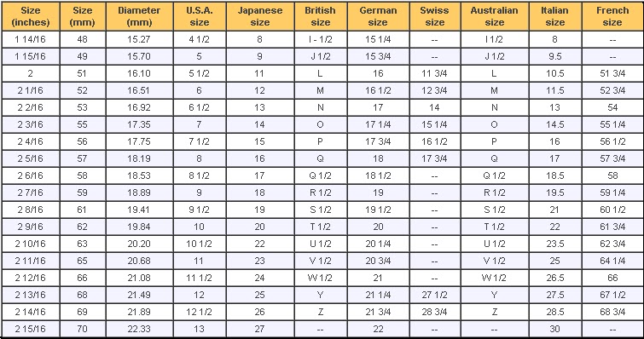Screen dimensions: 644x339
Task: Select the Italian size cell '26.5'
Action: click(555, 278)
